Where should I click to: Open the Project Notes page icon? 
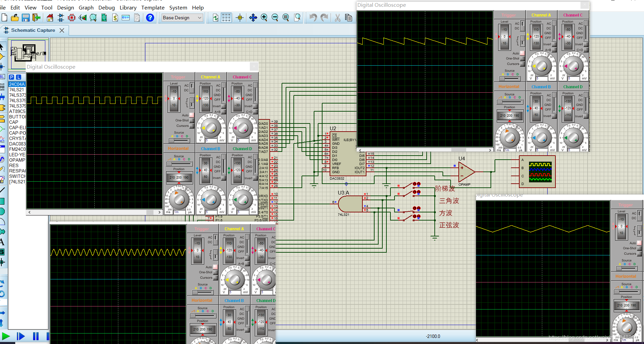pyautogui.click(x=137, y=18)
